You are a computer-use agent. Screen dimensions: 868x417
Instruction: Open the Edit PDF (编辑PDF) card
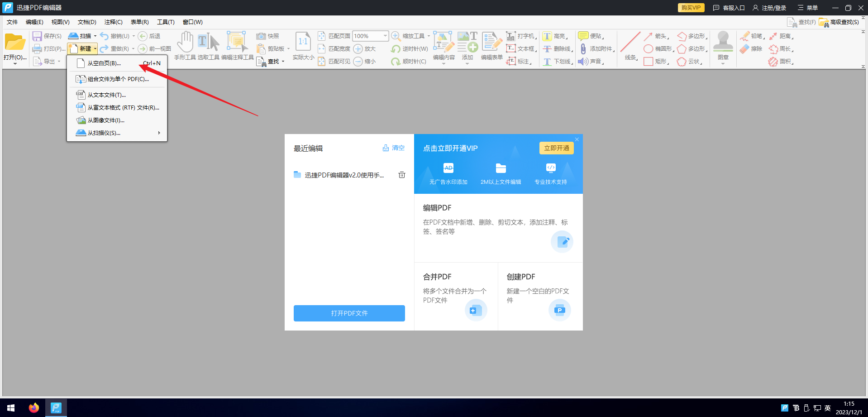(498, 228)
